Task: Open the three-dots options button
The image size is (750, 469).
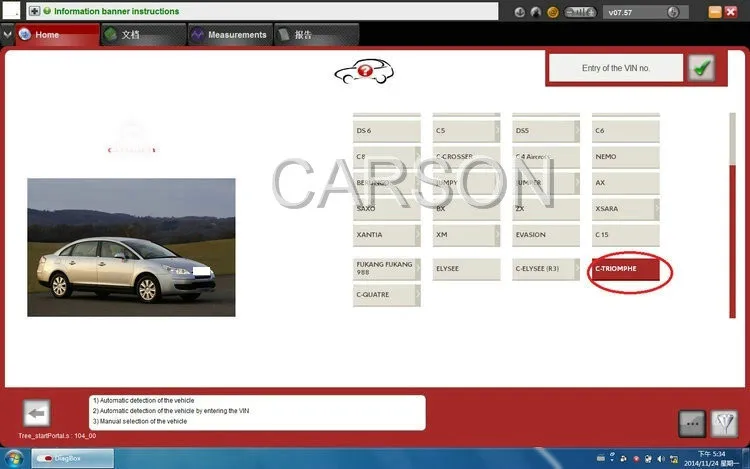Action: [x=692, y=424]
